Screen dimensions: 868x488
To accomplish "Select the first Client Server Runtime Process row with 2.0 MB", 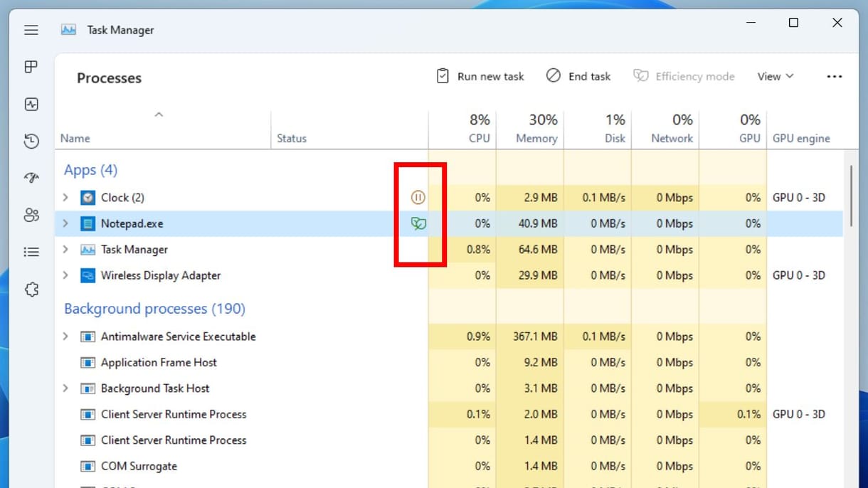I will 449,415.
